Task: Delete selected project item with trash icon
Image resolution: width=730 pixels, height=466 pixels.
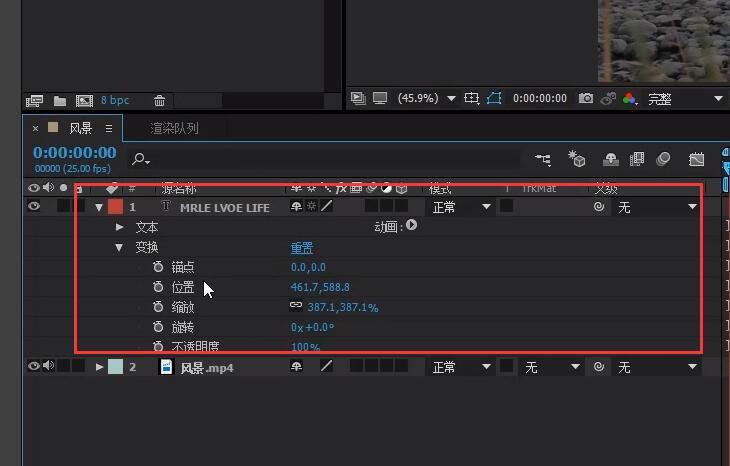Action: [x=159, y=100]
